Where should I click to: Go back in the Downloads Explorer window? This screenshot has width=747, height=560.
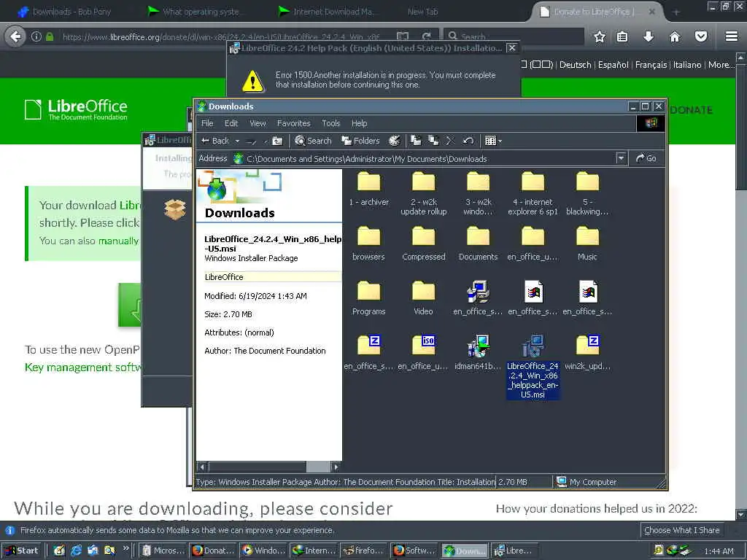point(215,141)
